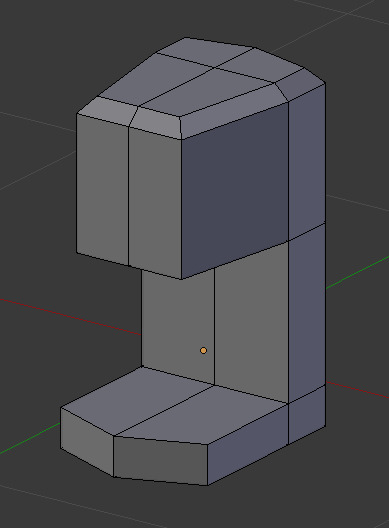Image resolution: width=389 pixels, height=528 pixels.
Task: Select the large dark front face of upper block
Action: point(235,191)
